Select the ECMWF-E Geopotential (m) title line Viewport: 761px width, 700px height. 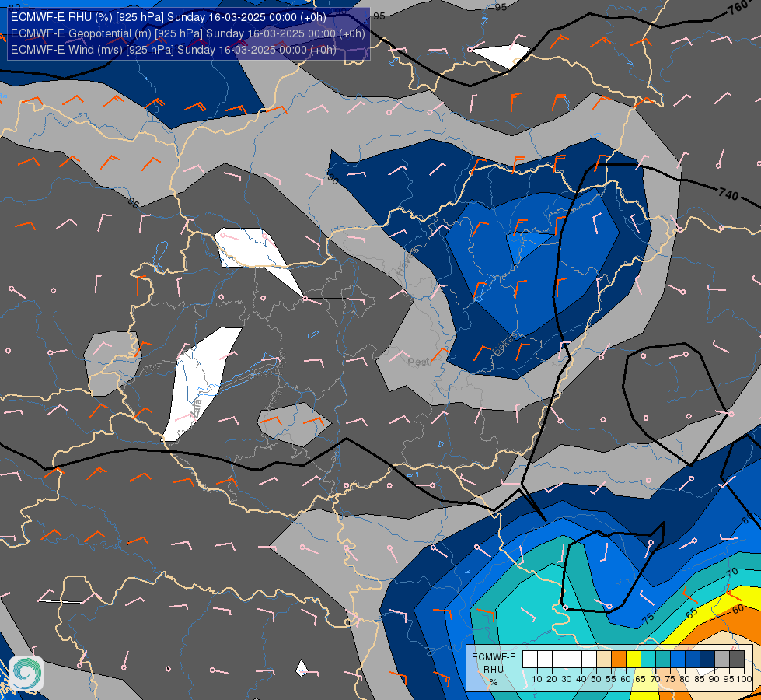coord(187,33)
